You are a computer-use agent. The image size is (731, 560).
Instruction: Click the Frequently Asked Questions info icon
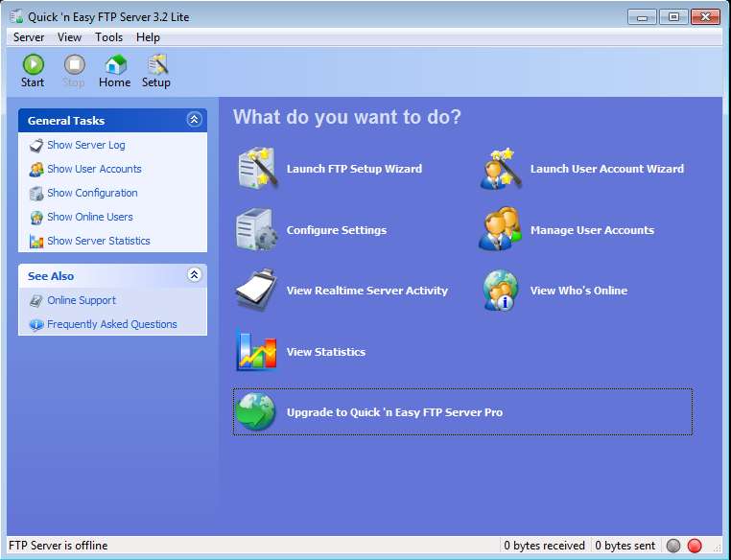[35, 325]
